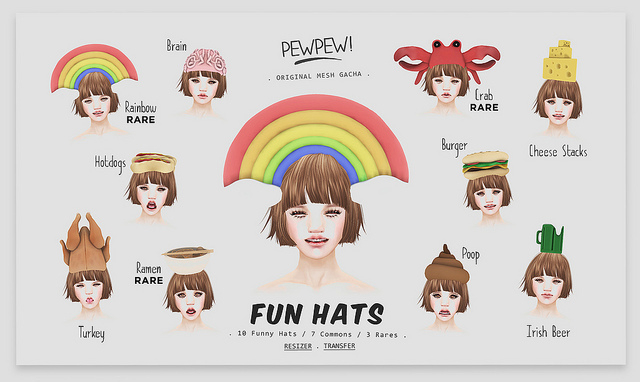Click the 'Turkey' label

pos(91,333)
